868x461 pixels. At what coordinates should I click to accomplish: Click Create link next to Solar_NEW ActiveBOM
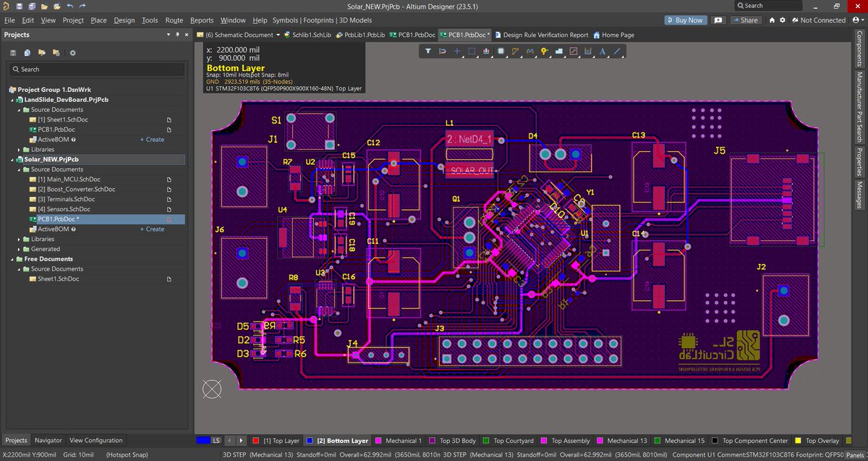tap(152, 229)
